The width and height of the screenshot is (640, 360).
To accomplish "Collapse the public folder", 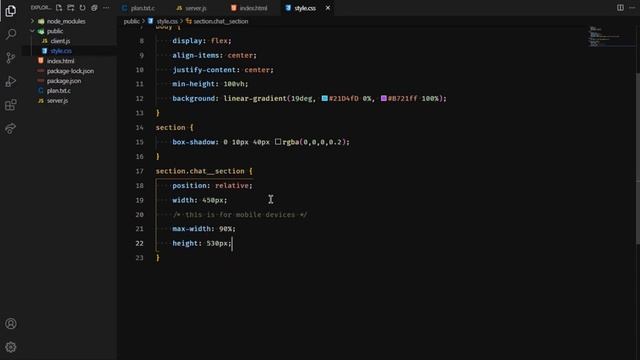I will click(x=54, y=31).
